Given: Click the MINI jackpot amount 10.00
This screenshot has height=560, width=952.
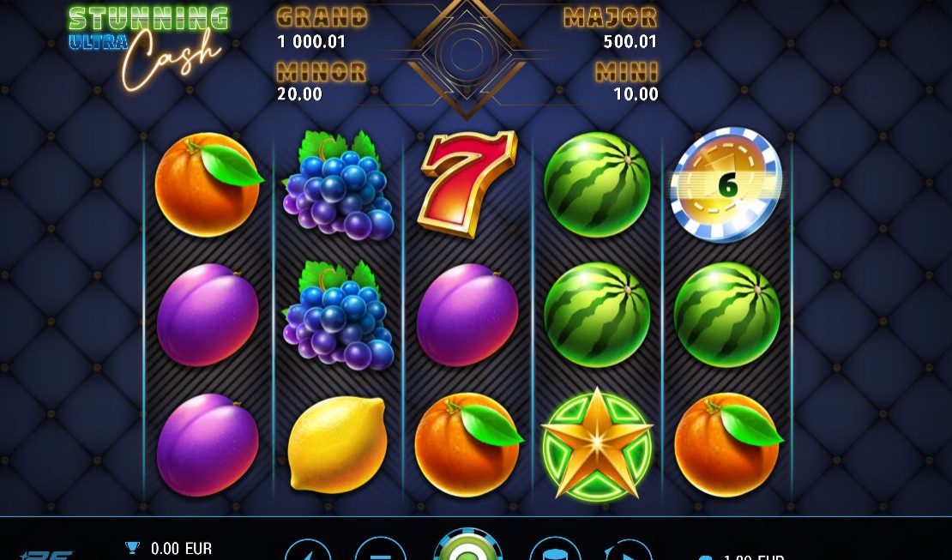Looking at the screenshot, I should pos(636,94).
